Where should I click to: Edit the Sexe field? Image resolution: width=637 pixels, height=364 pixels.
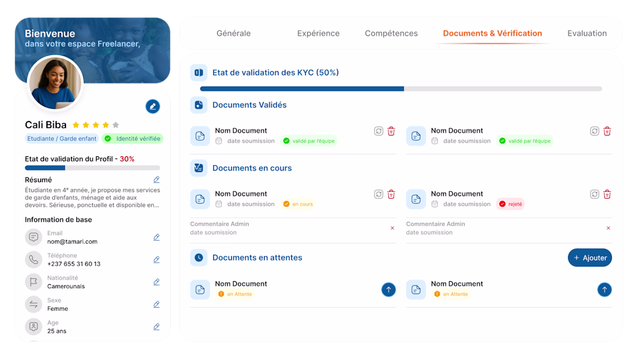pos(156,304)
